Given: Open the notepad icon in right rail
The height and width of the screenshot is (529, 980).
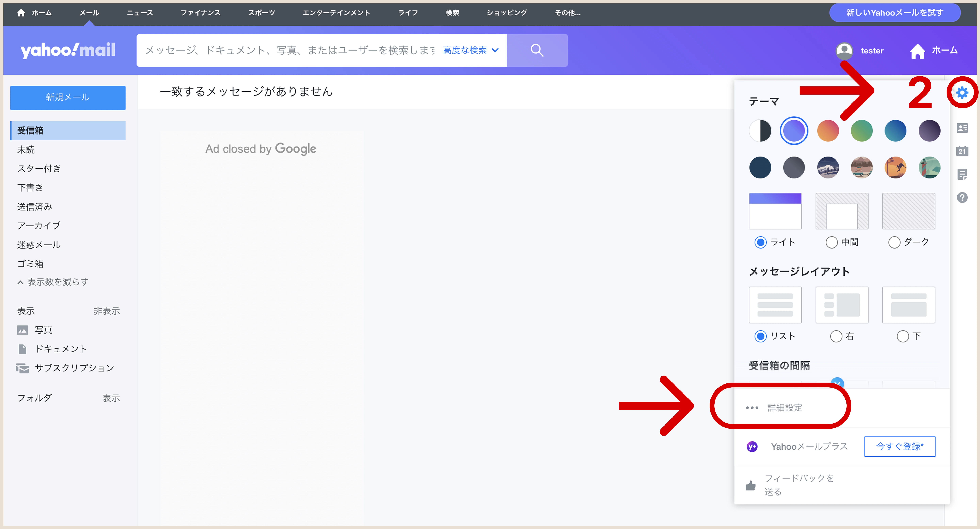Looking at the screenshot, I should point(962,175).
